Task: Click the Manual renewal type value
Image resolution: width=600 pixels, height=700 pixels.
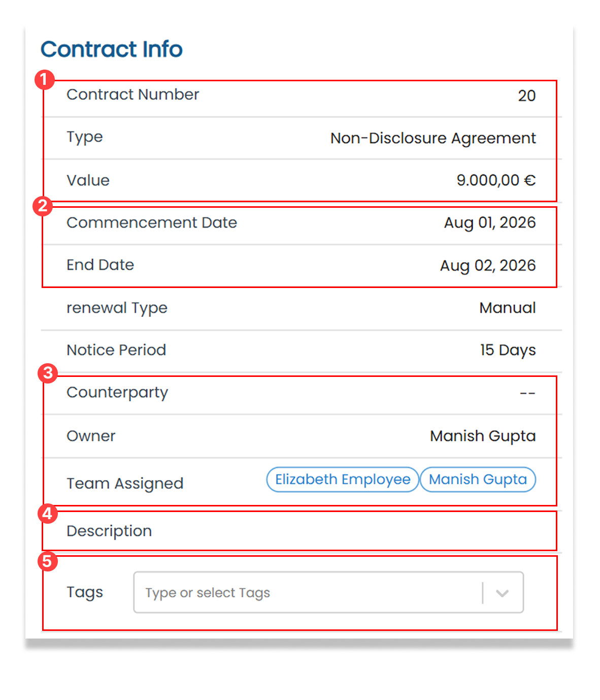Action: pos(508,308)
